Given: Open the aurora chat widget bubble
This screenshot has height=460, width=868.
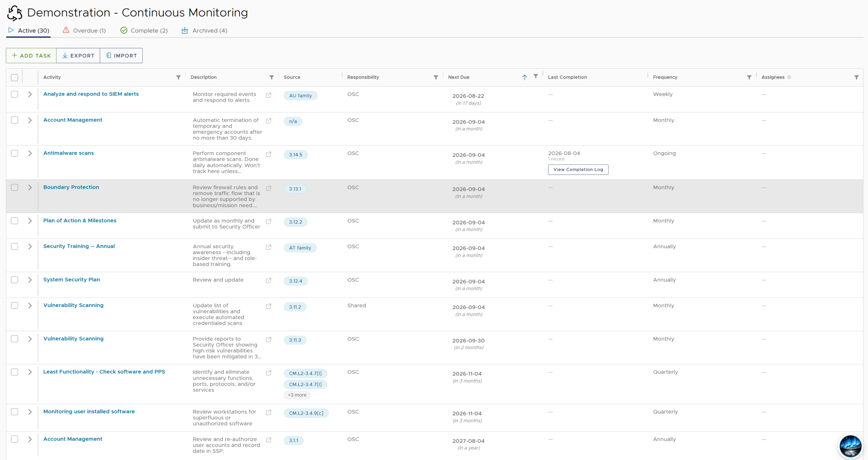Looking at the screenshot, I should (850, 446).
